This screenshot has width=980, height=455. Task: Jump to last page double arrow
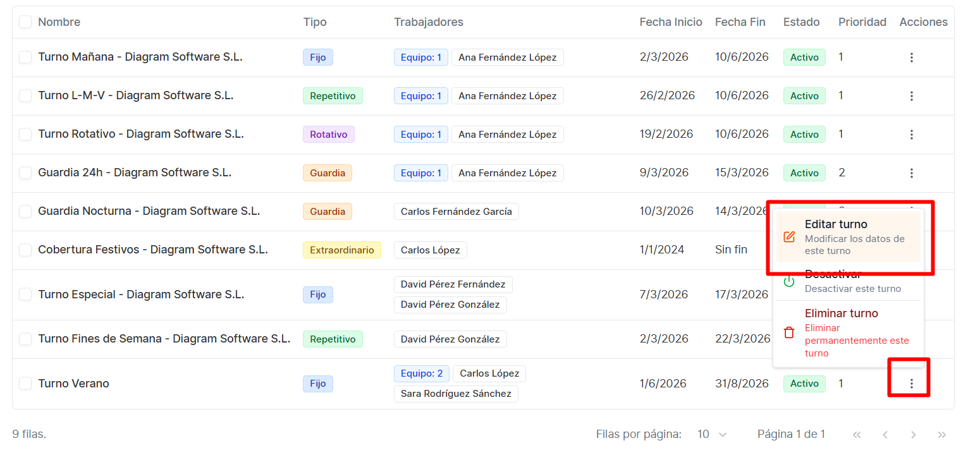pyautogui.click(x=942, y=435)
